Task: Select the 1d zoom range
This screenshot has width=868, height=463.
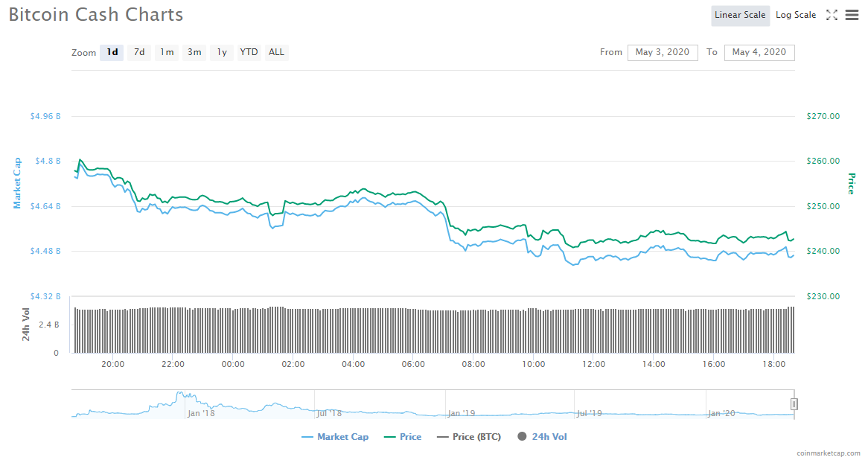Action: click(x=112, y=52)
